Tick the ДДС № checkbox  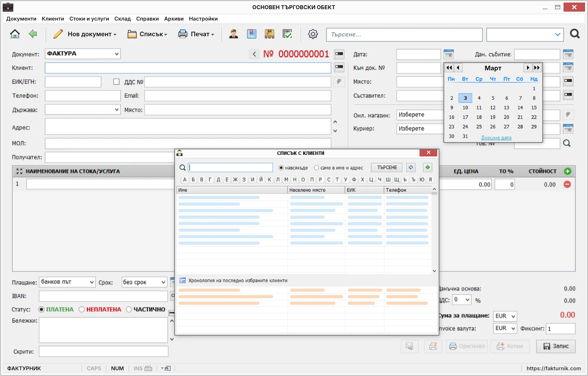[x=116, y=81]
